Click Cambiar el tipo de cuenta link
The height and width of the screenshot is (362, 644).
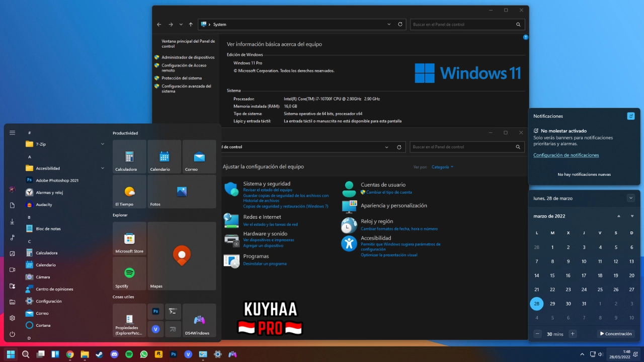[x=389, y=193]
